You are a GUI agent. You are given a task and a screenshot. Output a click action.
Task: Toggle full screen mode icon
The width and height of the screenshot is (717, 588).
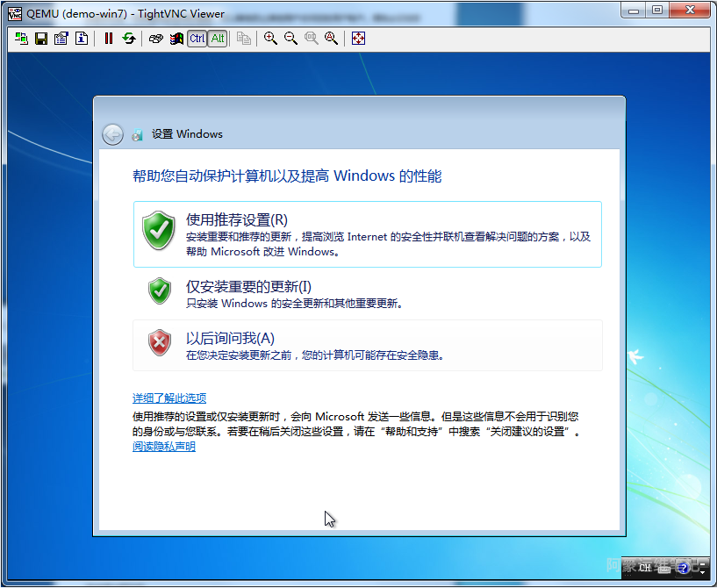coord(358,39)
